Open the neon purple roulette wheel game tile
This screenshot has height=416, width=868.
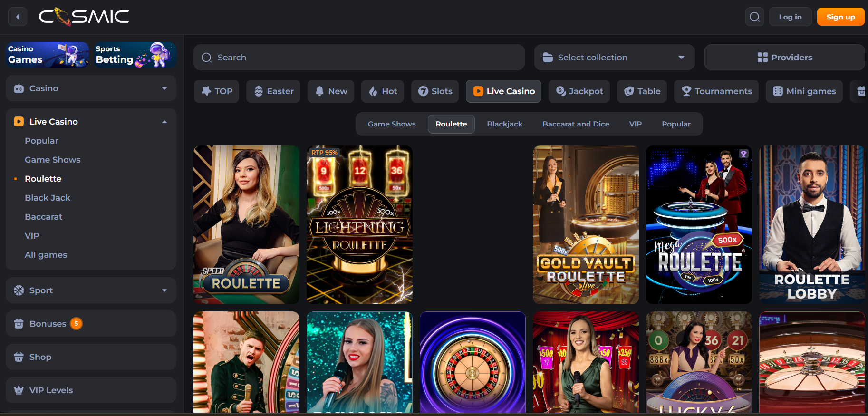pyautogui.click(x=473, y=362)
